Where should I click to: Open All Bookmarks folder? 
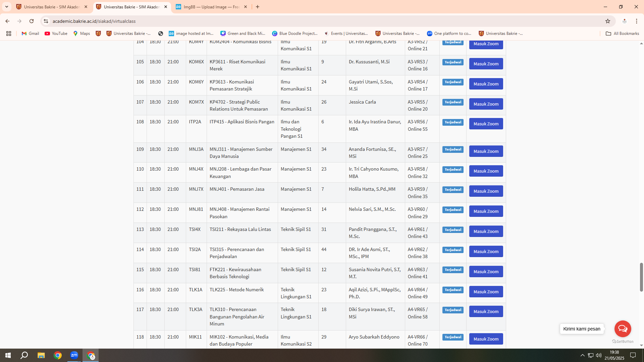pos(622,34)
